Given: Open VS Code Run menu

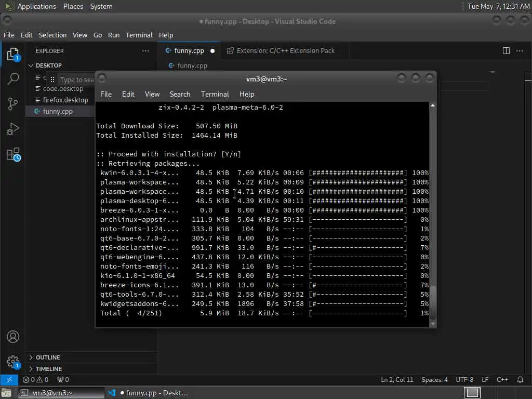Looking at the screenshot, I should coord(114,35).
